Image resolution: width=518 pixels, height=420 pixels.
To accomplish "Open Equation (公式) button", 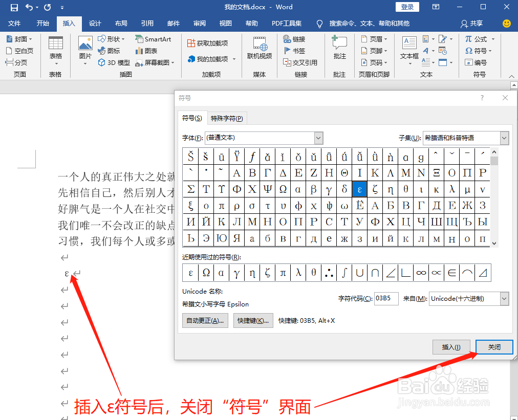I will pos(476,39).
